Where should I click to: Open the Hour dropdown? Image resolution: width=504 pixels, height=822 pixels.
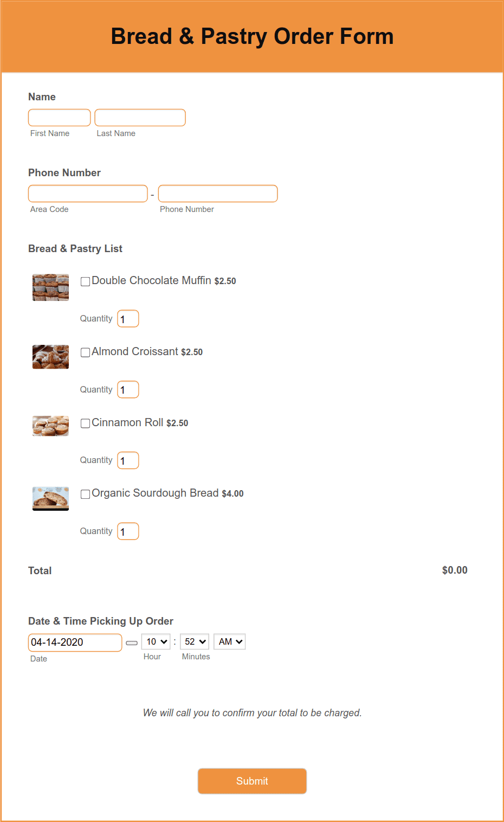(156, 641)
